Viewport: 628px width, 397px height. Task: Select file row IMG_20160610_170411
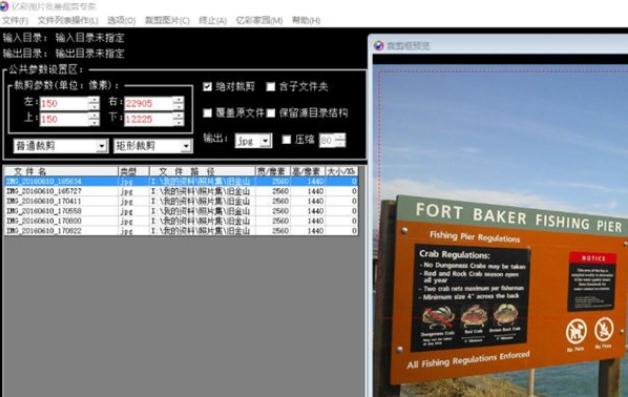(181, 201)
